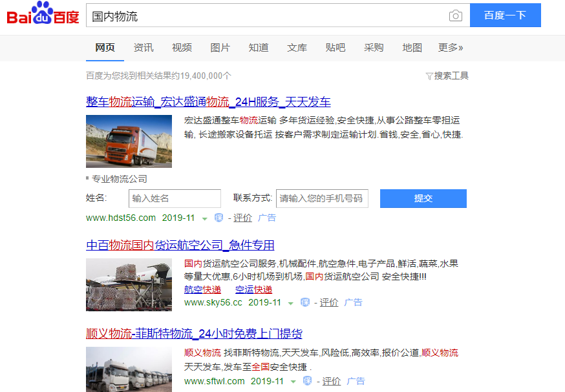Click the 提交 submit button
This screenshot has height=392, width=565.
[x=423, y=198]
